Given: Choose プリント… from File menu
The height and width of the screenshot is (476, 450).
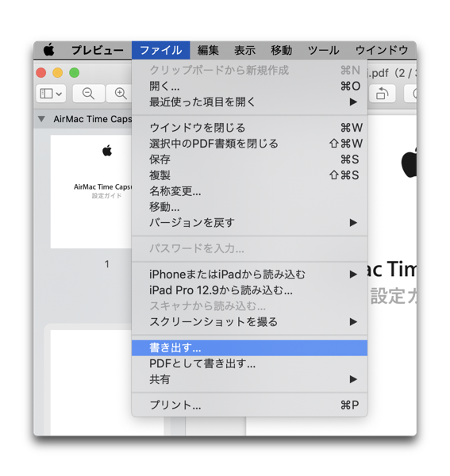Looking at the screenshot, I should (249, 405).
